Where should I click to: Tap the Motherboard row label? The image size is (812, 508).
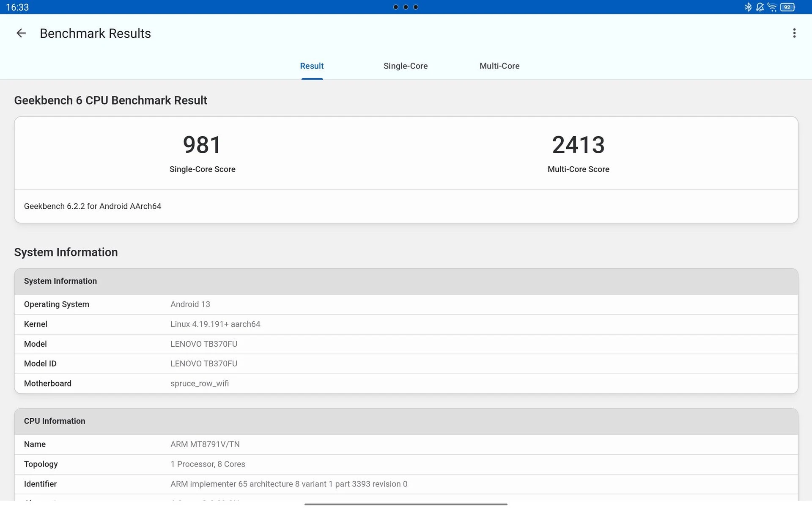[48, 384]
